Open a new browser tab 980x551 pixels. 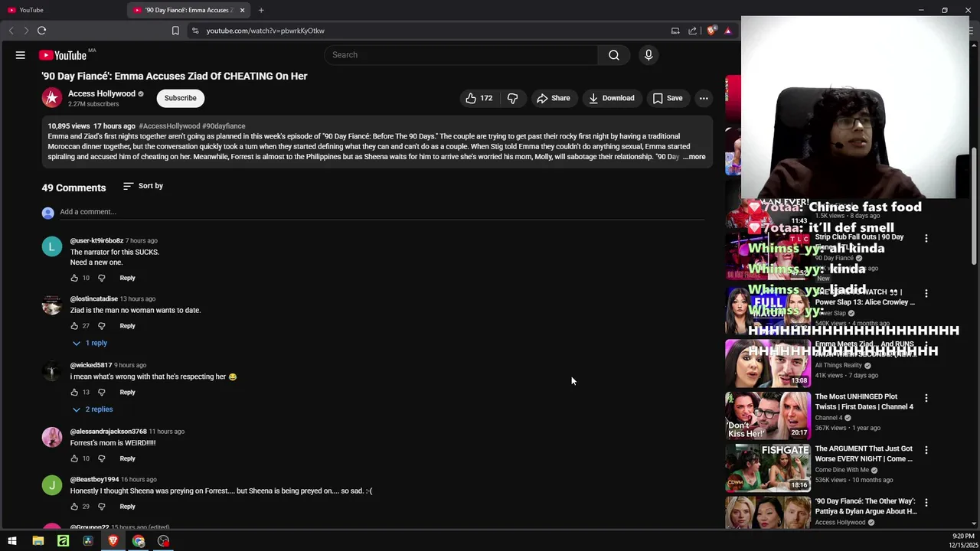(x=261, y=10)
